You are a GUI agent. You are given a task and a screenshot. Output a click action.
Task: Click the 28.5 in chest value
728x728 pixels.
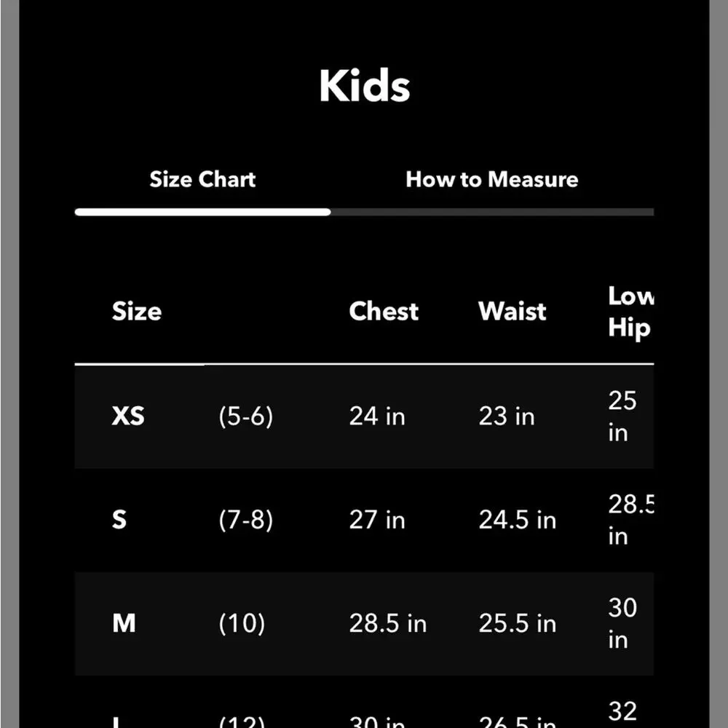(388, 623)
